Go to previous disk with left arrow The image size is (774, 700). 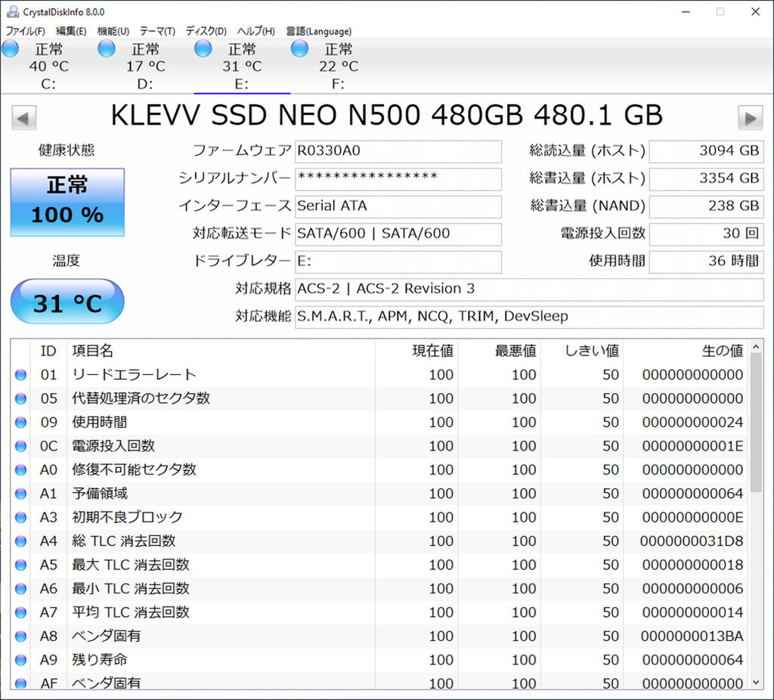click(23, 118)
